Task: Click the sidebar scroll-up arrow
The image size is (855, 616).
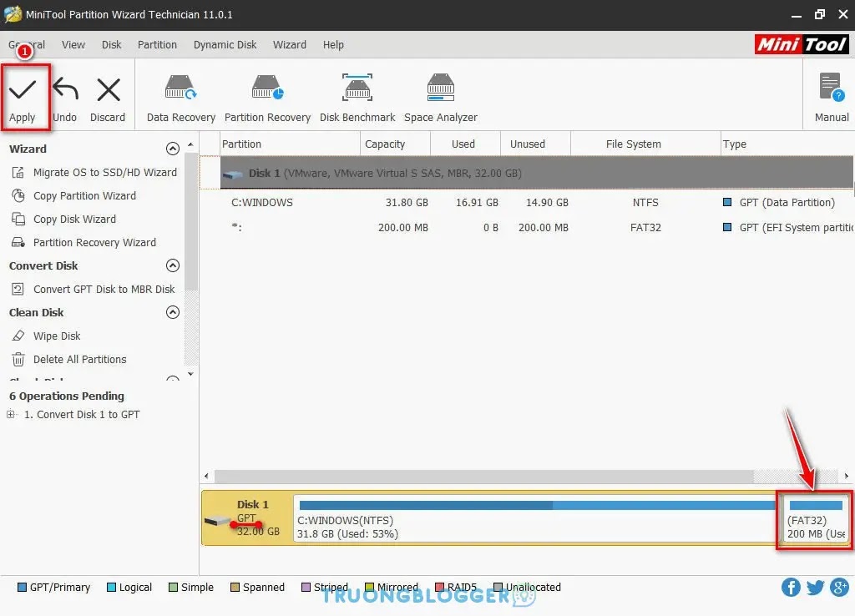Action: 190,144
